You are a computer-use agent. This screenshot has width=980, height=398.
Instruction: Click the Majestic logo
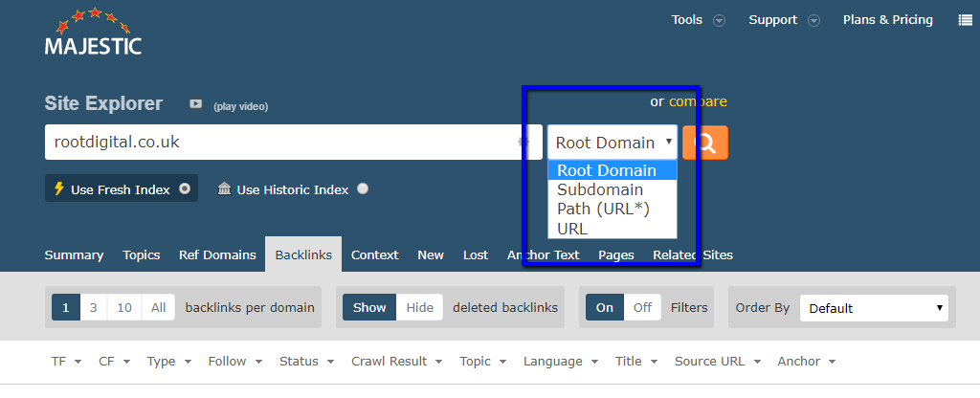(93, 32)
